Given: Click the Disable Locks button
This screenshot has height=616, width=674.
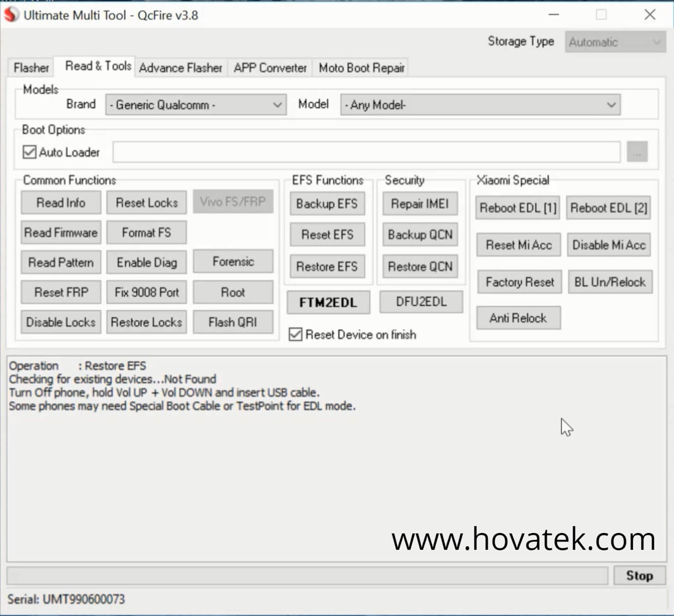Looking at the screenshot, I should tap(61, 322).
